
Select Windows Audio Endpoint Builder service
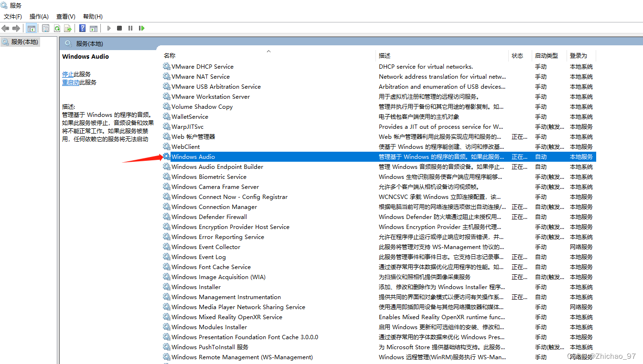tap(379, 166)
